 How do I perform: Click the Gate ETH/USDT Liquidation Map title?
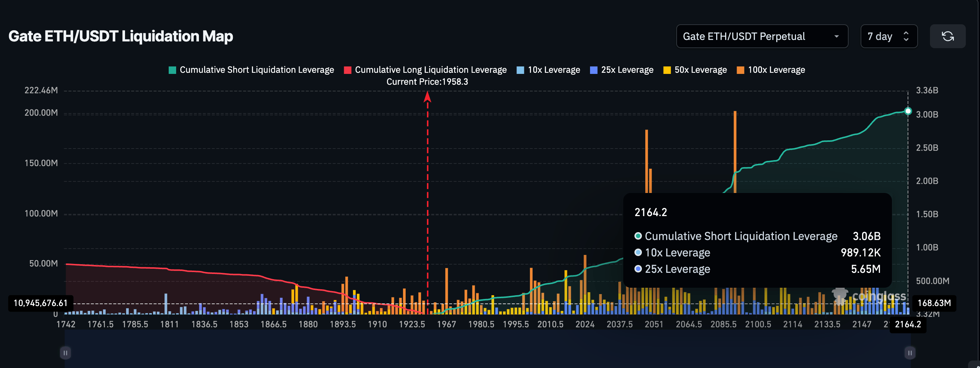coord(121,37)
